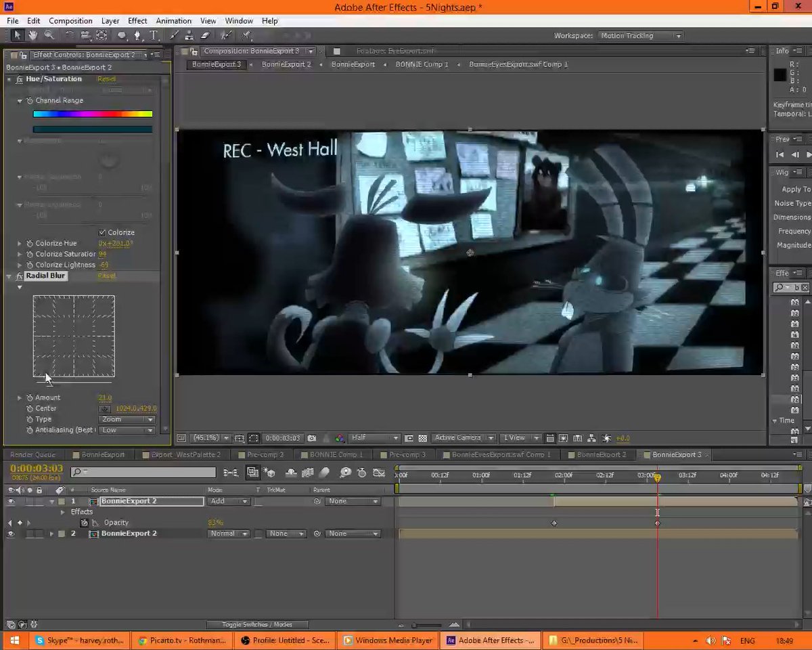Select the Zoom magnifier tool

point(49,35)
